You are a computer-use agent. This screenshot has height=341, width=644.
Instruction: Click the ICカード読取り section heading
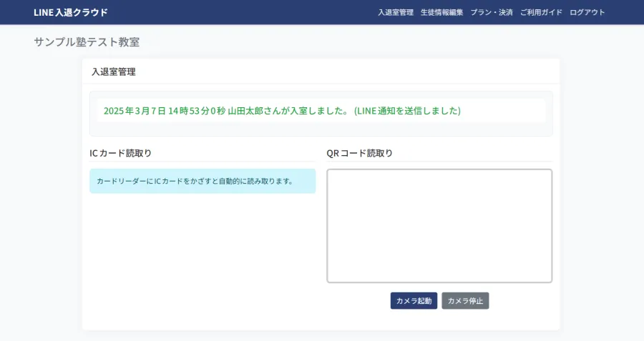[x=120, y=153]
